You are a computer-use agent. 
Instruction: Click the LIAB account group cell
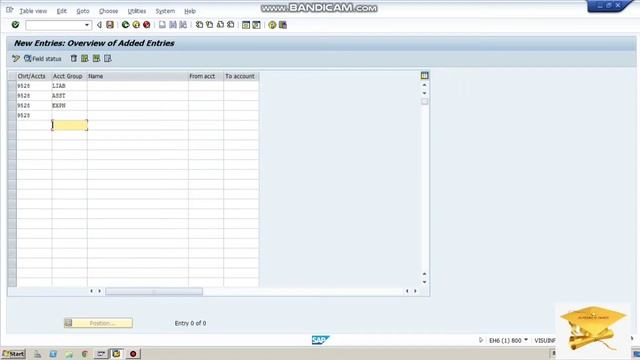[x=69, y=86]
